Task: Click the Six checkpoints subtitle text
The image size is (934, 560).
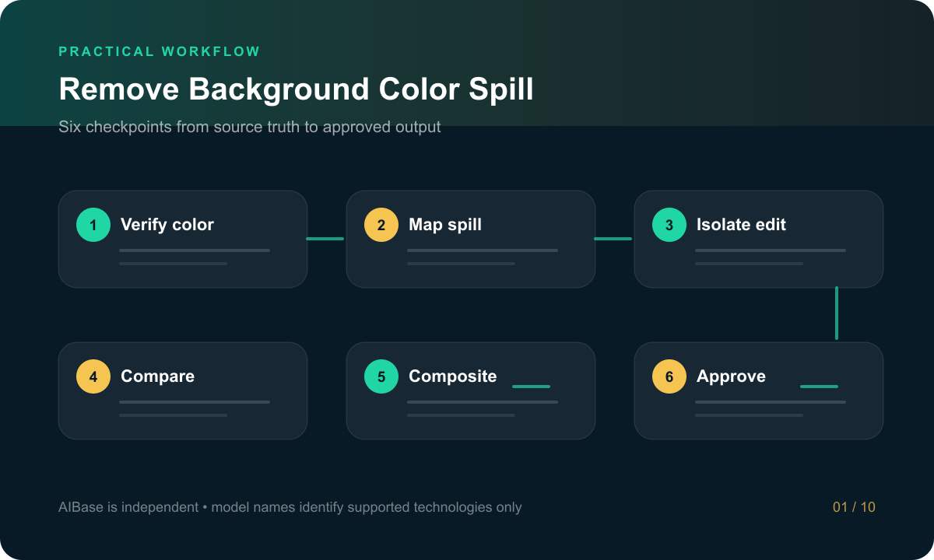Action: coord(250,127)
